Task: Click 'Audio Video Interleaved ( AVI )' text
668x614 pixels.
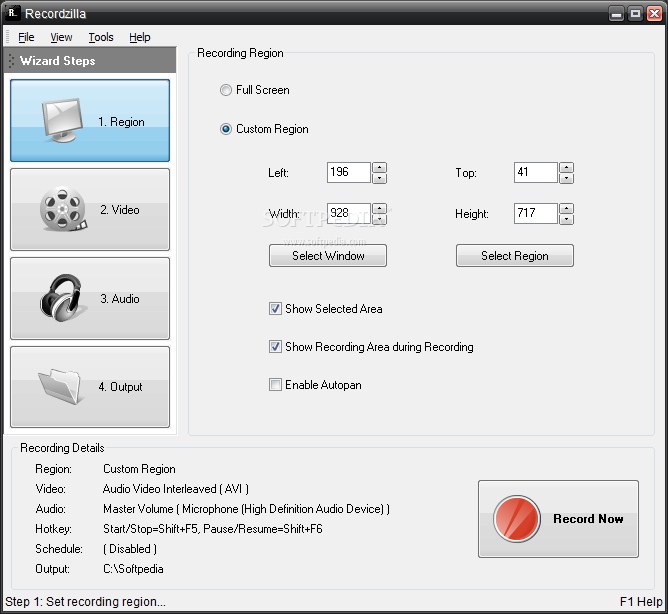Action: [x=176, y=489]
